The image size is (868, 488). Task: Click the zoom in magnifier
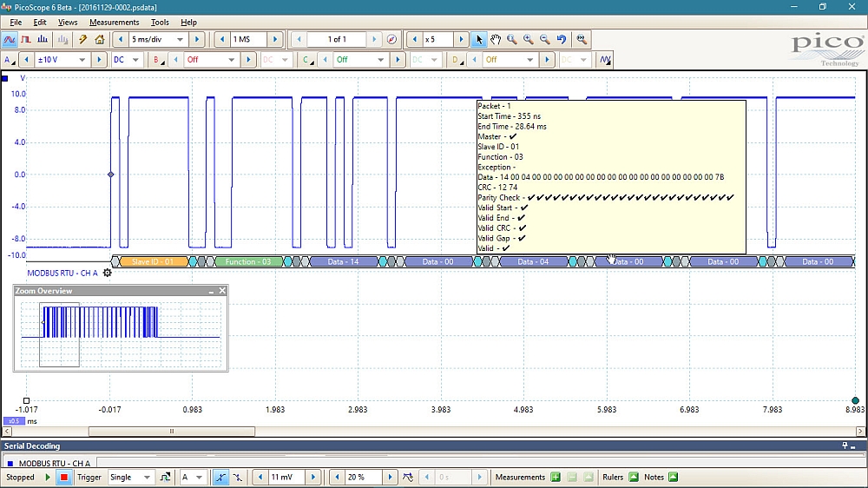(529, 39)
